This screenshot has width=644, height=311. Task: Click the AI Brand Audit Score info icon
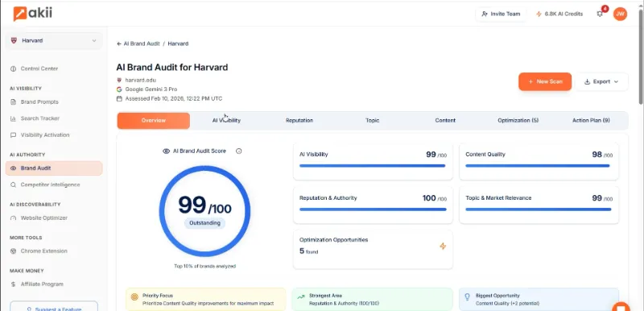[238, 151]
